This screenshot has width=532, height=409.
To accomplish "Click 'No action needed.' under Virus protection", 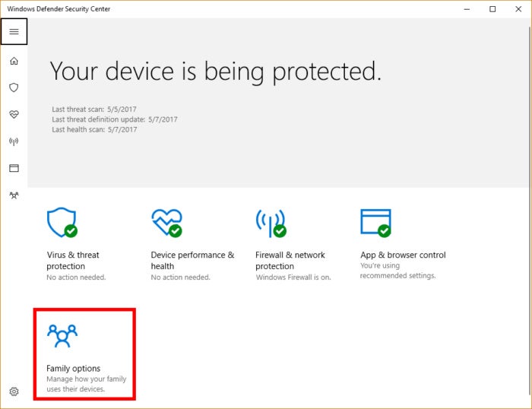I will pos(76,277).
